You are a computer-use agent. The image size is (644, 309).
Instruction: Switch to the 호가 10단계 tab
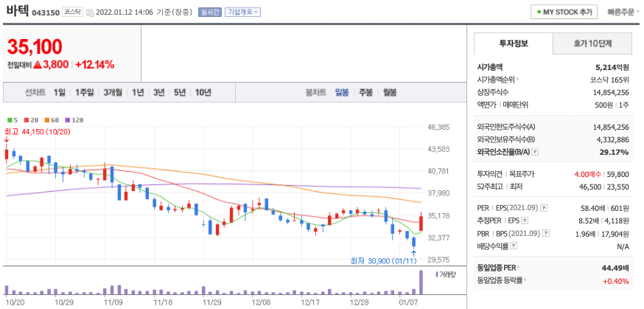click(x=592, y=44)
